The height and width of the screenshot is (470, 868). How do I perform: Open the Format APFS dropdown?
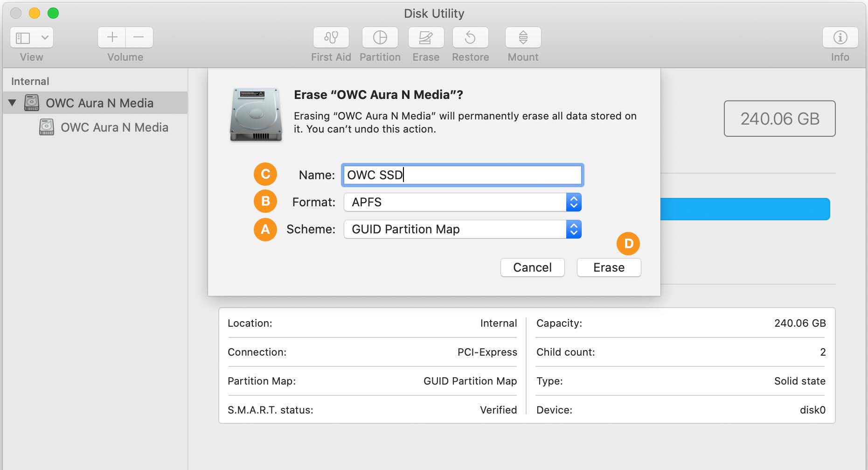[x=462, y=202]
